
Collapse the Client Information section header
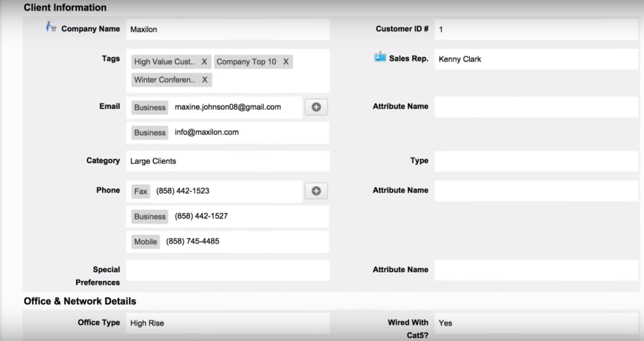coord(65,7)
